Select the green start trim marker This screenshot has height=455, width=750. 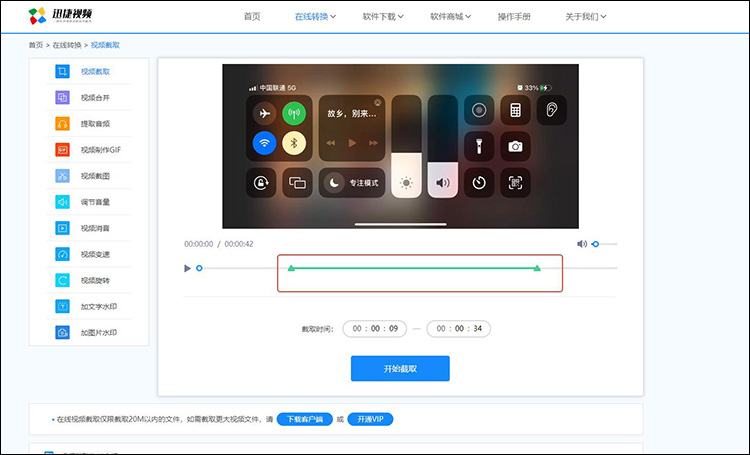(x=291, y=268)
